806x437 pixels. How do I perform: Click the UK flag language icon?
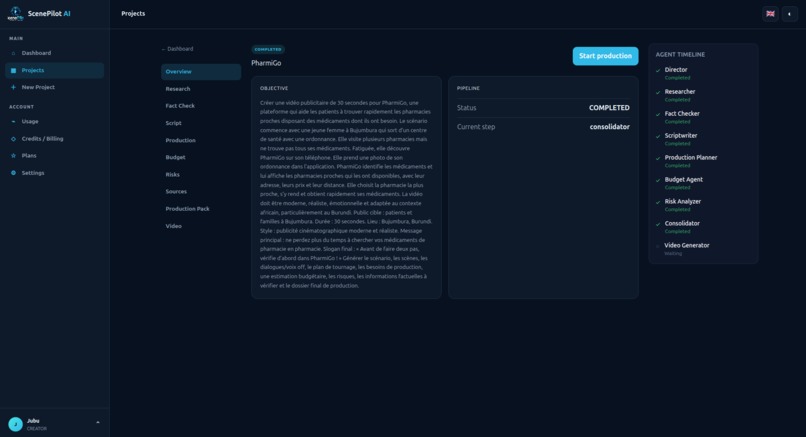(770, 14)
